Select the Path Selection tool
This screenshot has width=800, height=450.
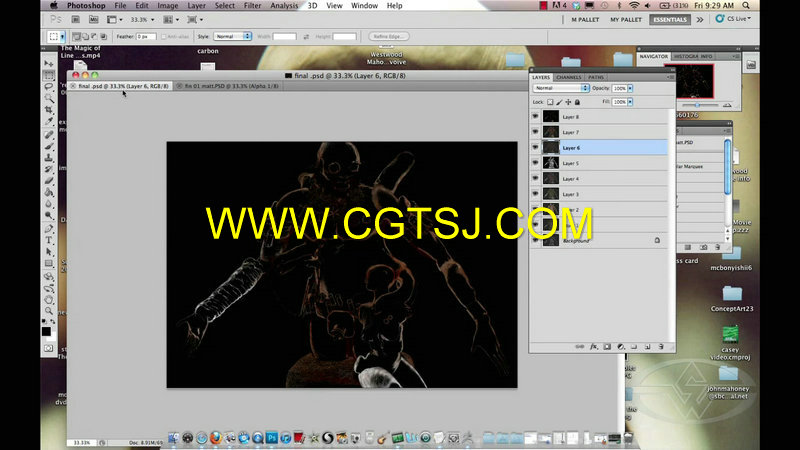[49, 252]
